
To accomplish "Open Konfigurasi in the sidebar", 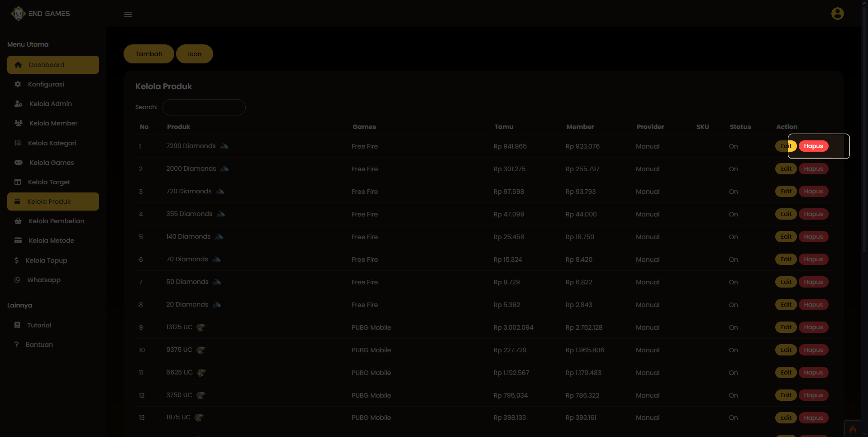I will 53,84.
